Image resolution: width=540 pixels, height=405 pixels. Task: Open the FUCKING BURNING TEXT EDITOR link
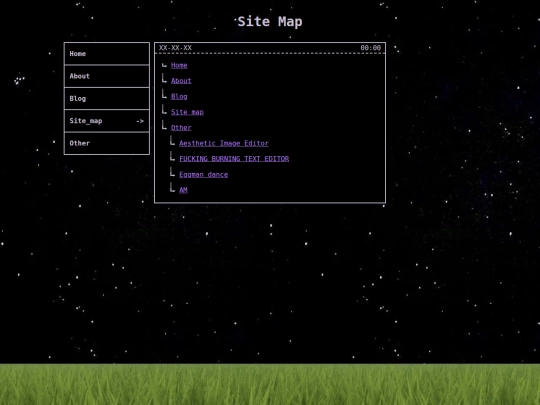click(x=234, y=159)
